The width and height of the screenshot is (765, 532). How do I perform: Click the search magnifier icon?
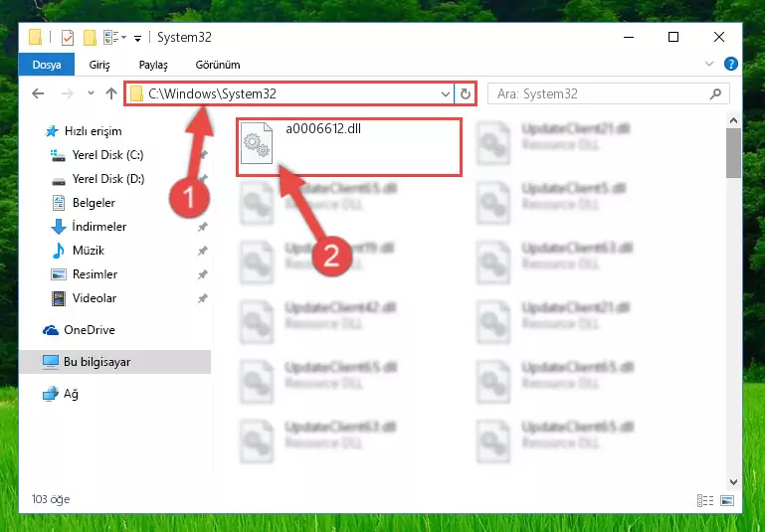(715, 93)
